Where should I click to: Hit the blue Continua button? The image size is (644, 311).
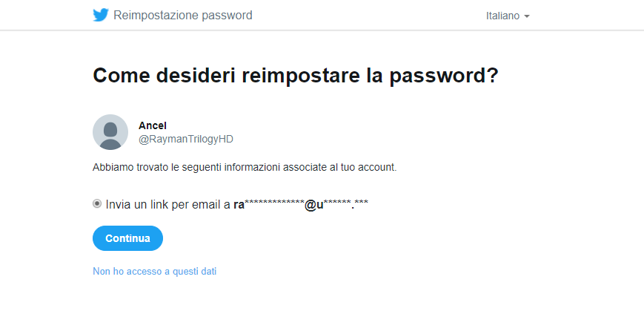pos(127,238)
